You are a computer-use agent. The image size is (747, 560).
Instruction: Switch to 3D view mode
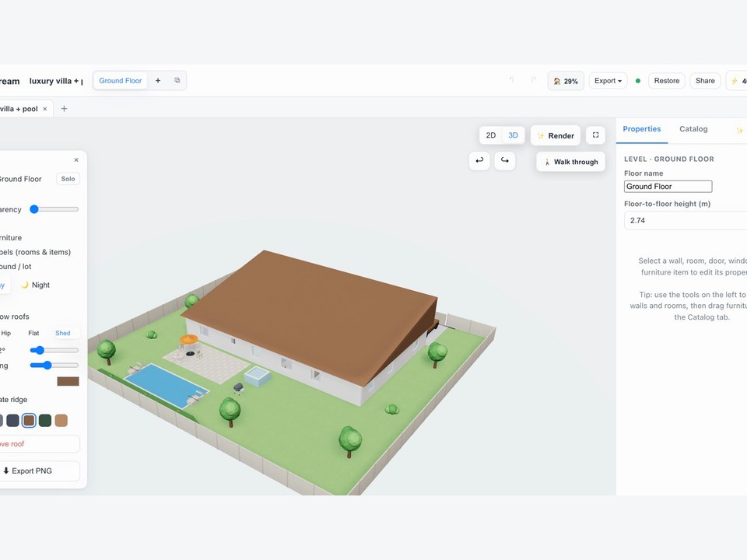[513, 135]
